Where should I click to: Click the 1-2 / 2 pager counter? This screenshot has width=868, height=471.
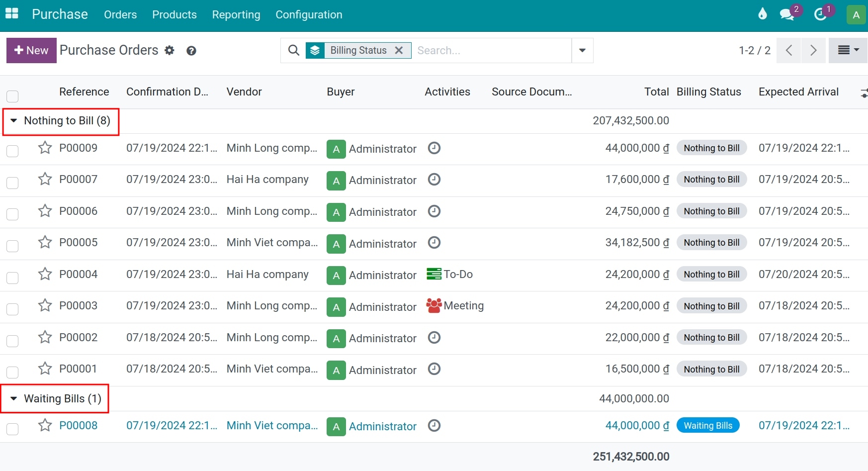click(755, 50)
